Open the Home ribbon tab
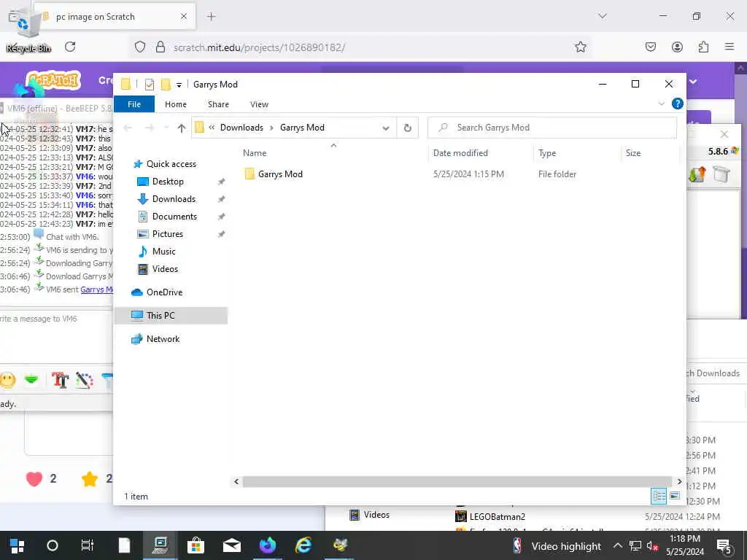The image size is (747, 560). pos(175,104)
